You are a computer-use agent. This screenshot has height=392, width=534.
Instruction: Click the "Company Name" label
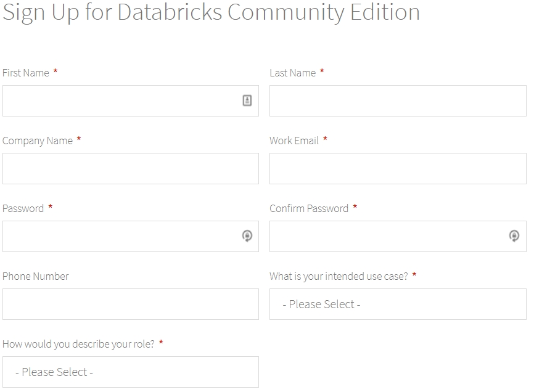pyautogui.click(x=38, y=141)
